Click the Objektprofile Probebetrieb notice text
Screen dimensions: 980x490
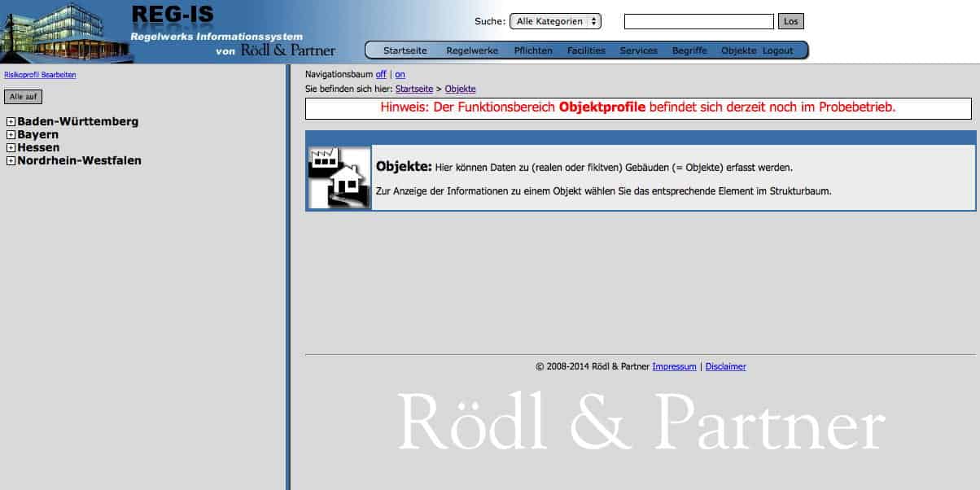[638, 107]
